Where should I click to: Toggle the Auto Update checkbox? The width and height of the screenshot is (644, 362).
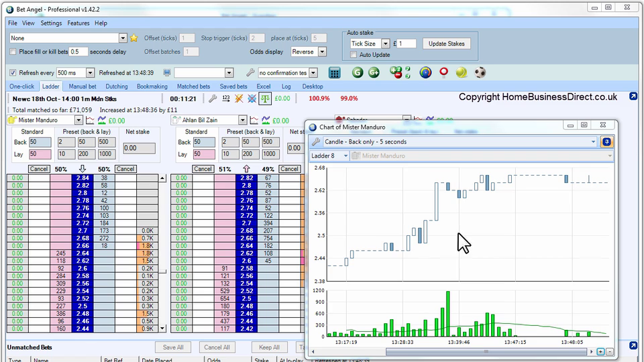(354, 54)
